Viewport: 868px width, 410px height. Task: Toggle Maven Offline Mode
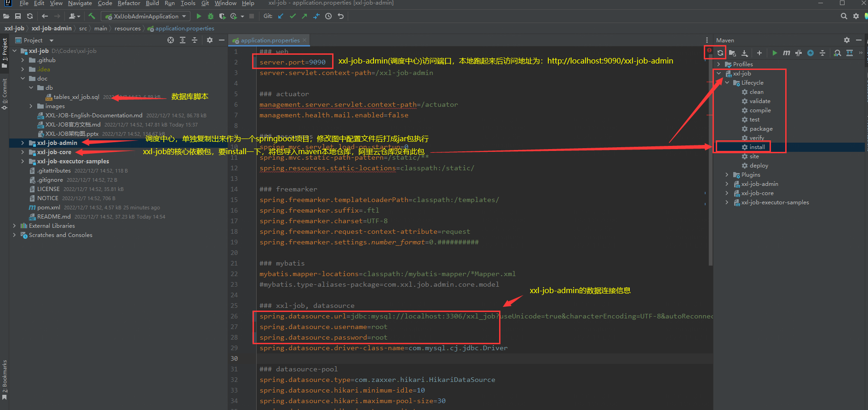pos(799,53)
